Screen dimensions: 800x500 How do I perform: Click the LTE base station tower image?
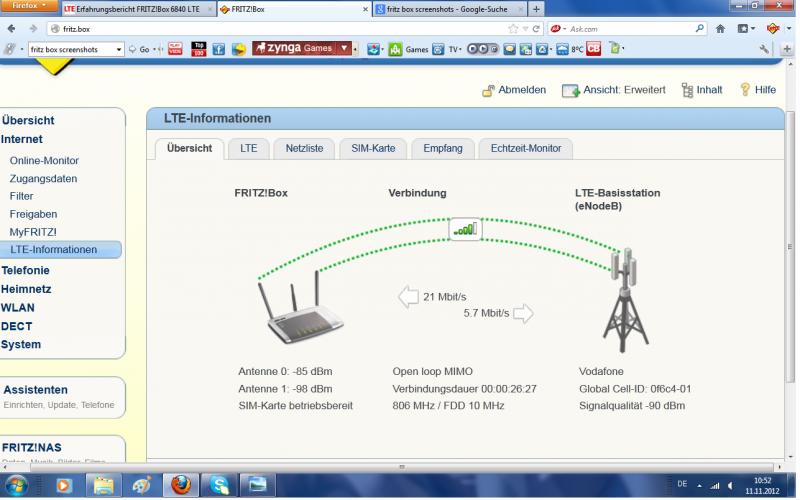[625, 301]
